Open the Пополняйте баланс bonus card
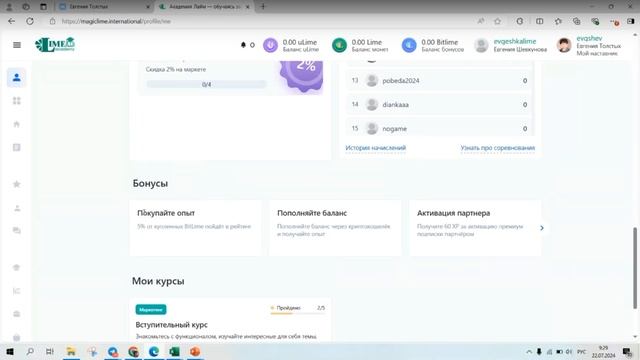This screenshot has height=360, width=640. pos(335,228)
